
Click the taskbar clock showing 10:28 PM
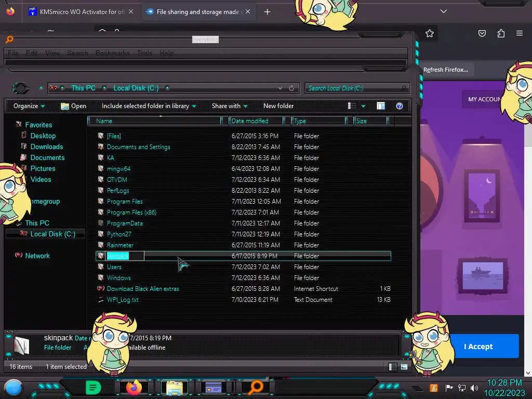(x=504, y=383)
